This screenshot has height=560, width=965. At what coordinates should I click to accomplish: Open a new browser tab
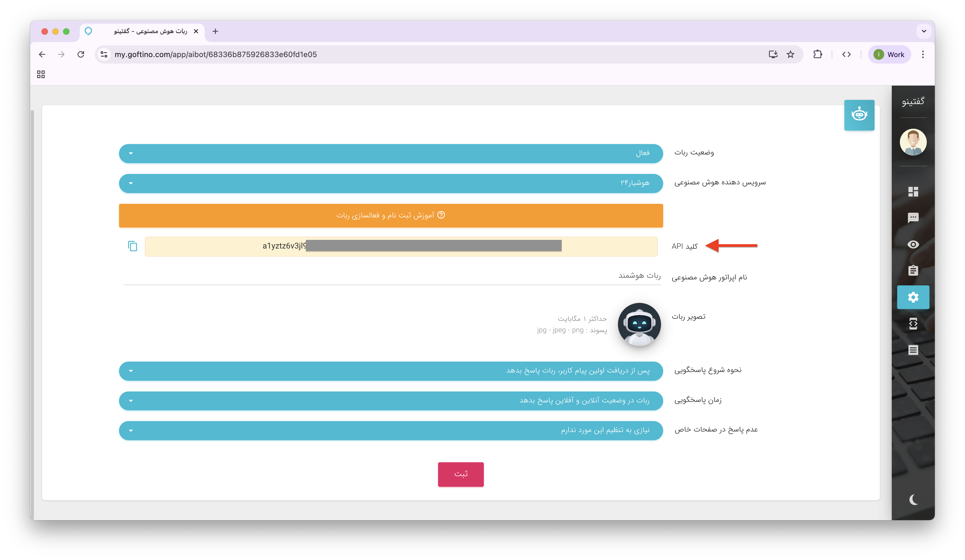click(215, 31)
